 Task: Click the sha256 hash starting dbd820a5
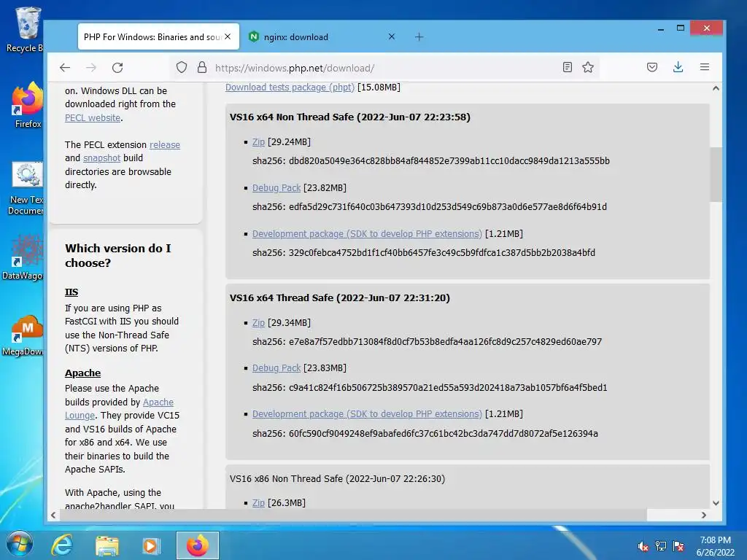(449, 161)
